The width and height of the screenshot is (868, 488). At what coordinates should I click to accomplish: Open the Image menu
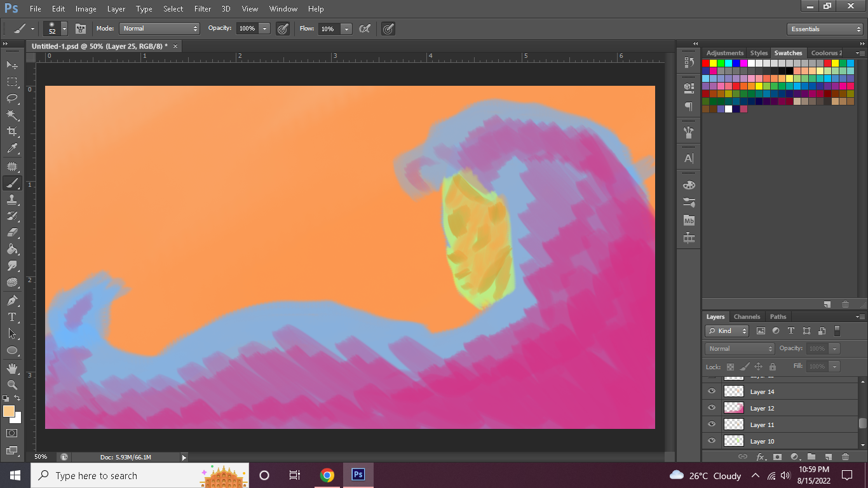click(86, 9)
